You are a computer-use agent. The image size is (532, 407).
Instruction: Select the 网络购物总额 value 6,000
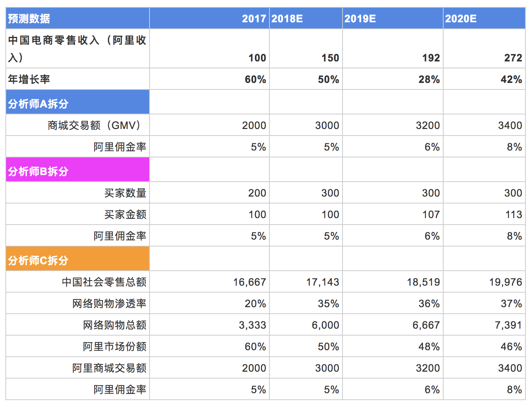[x=326, y=325]
